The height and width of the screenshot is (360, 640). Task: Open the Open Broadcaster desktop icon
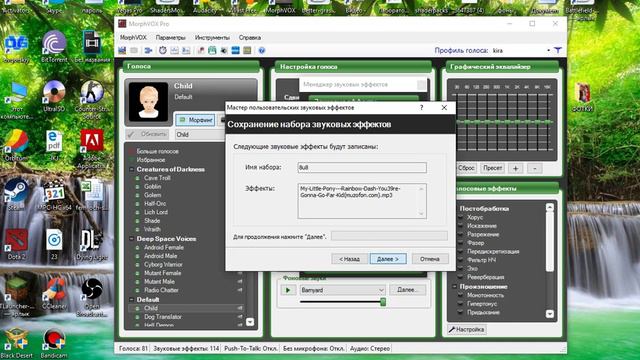(x=92, y=297)
